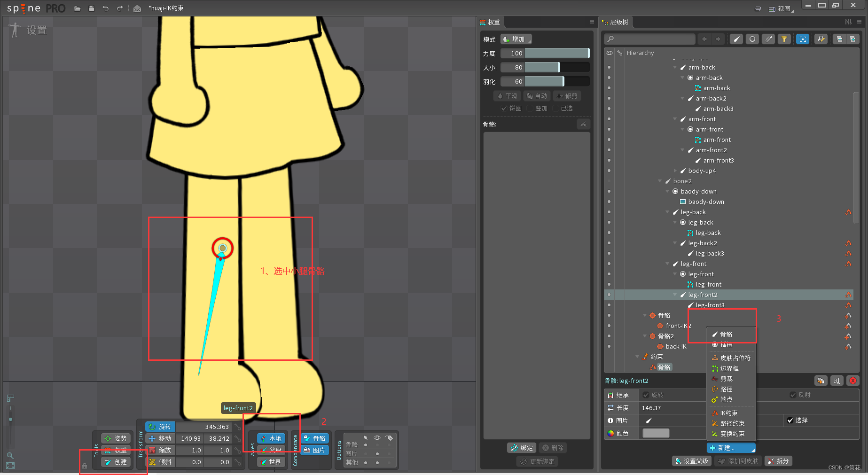This screenshot has width=868, height=475.
Task: Open the tree settings sliders icon
Action: (x=848, y=22)
